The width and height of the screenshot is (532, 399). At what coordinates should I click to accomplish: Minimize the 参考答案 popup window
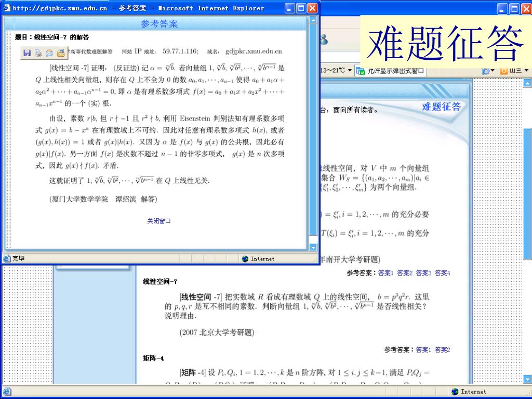pyautogui.click(x=289, y=8)
